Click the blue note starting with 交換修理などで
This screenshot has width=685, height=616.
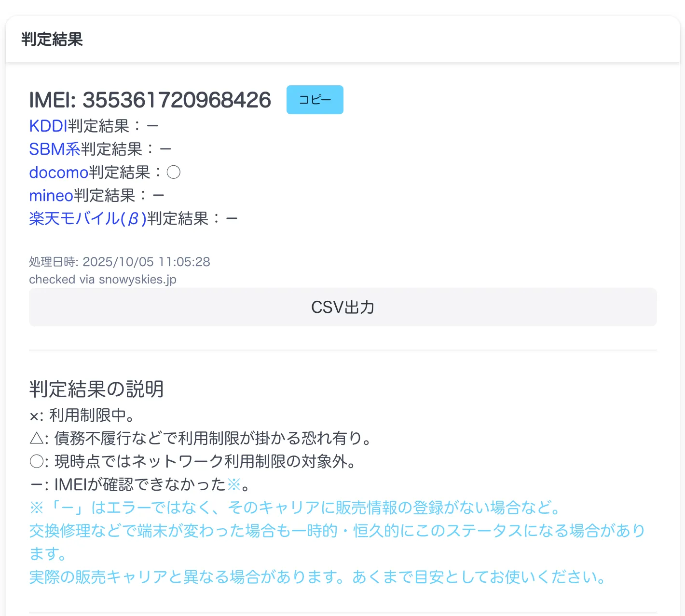pos(337,531)
